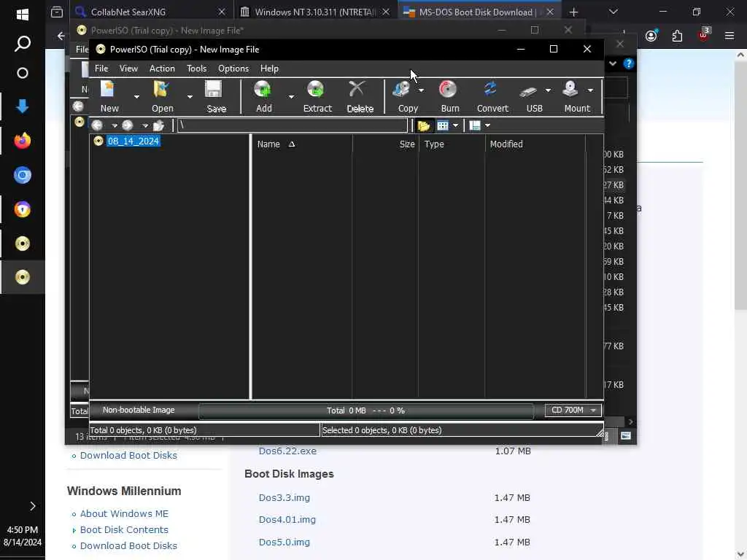Close the MS-DOS Boot Disk Download tab
747x560 pixels.
tap(550, 12)
